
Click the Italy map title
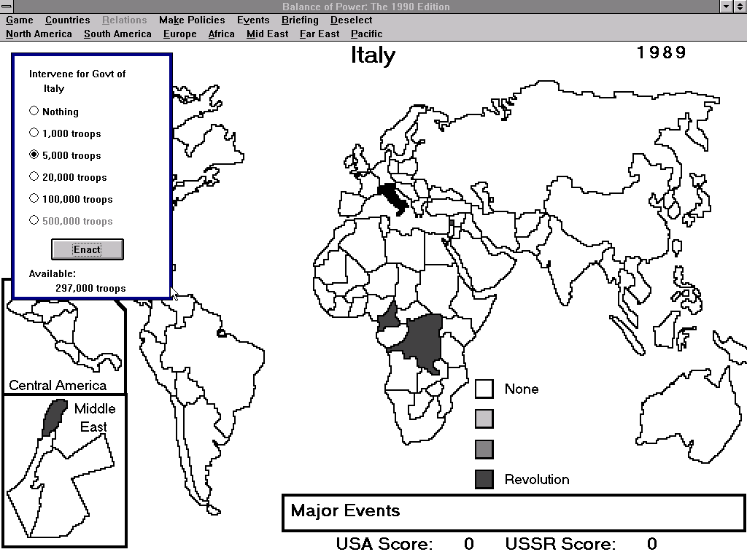(373, 55)
